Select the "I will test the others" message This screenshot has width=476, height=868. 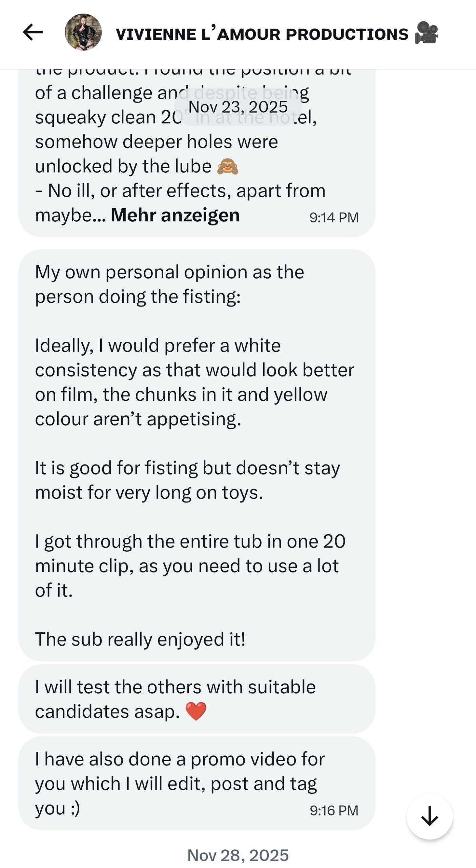175,699
